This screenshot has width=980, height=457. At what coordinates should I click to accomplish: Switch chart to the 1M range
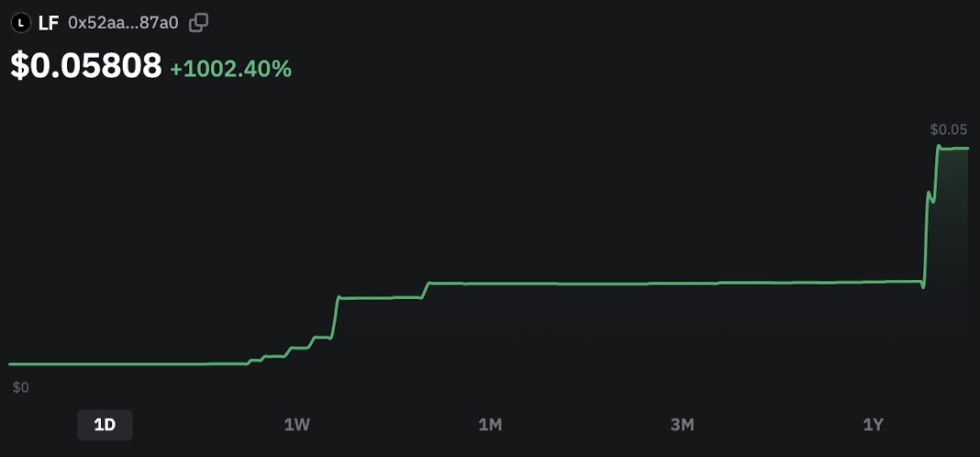click(490, 425)
